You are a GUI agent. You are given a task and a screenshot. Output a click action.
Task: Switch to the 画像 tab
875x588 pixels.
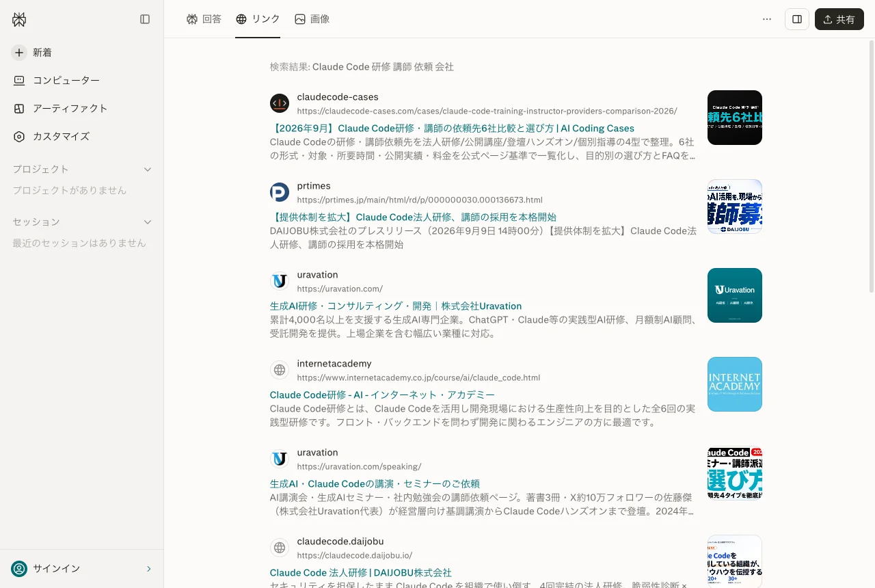[312, 19]
